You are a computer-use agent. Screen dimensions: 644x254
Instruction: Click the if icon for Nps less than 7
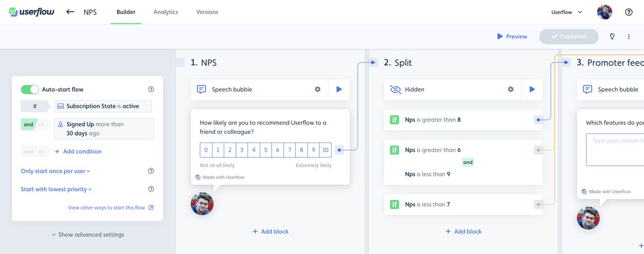click(394, 204)
